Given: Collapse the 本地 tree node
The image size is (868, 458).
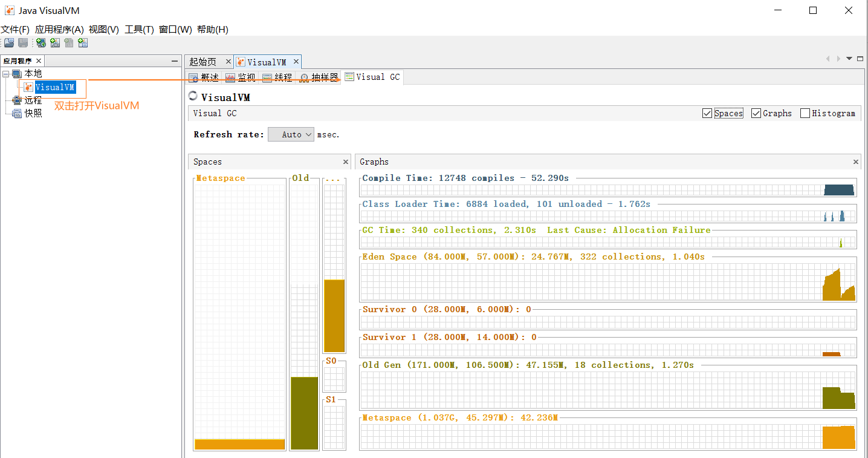Looking at the screenshot, I should point(6,74).
